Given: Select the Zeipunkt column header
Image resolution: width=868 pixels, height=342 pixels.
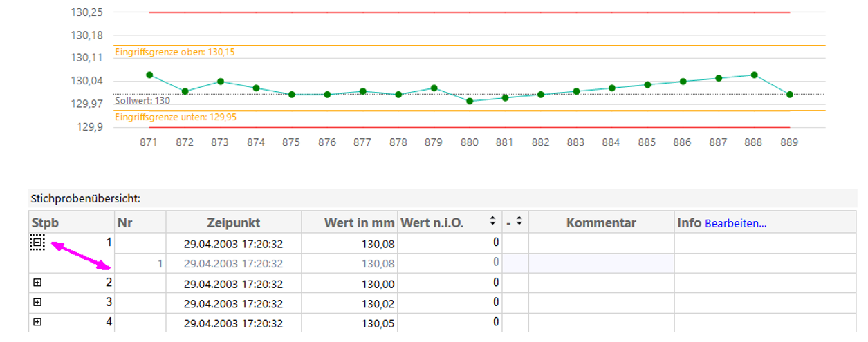Looking at the screenshot, I should (234, 222).
